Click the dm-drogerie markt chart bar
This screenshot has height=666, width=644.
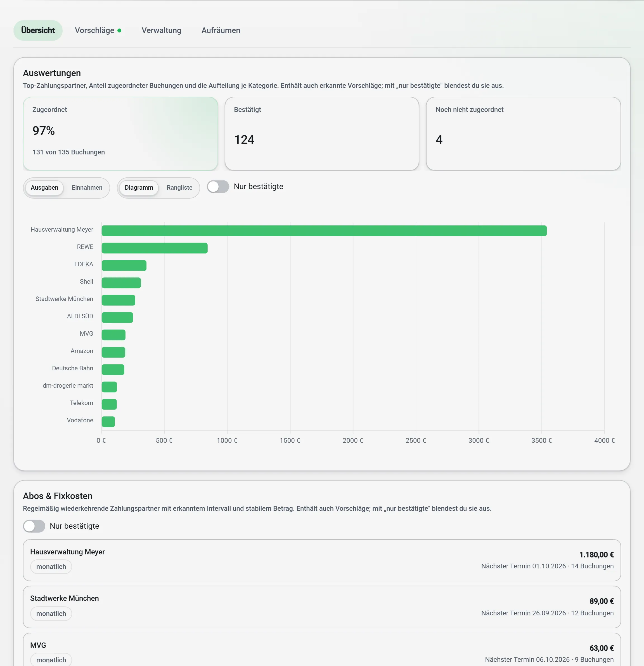coord(109,387)
